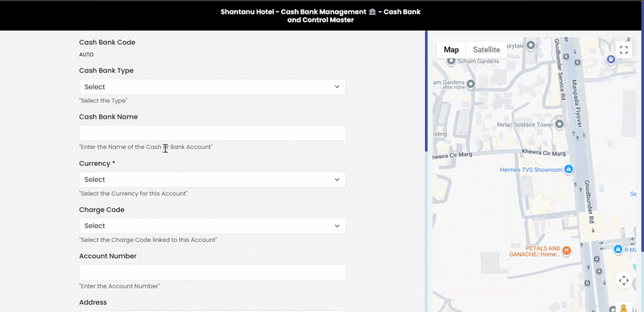Open the Charge Code dropdown
The height and width of the screenshot is (312, 644).
(212, 226)
